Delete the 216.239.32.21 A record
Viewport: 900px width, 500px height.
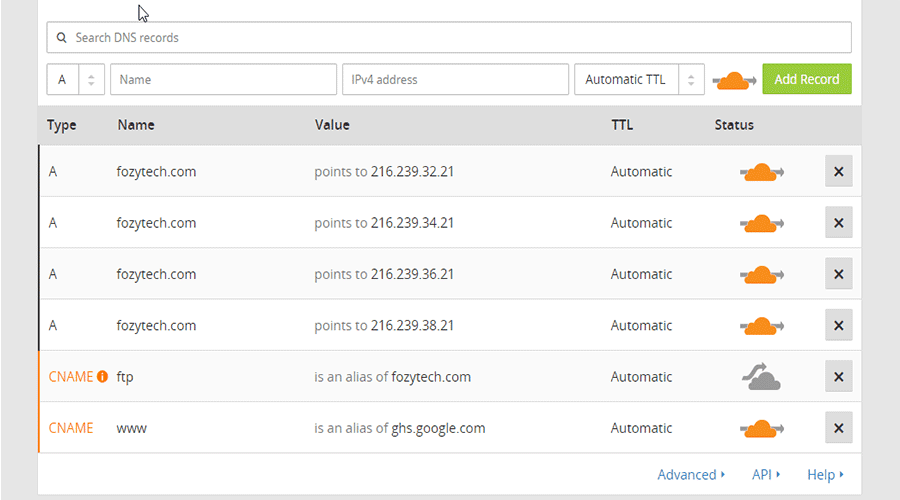click(838, 171)
